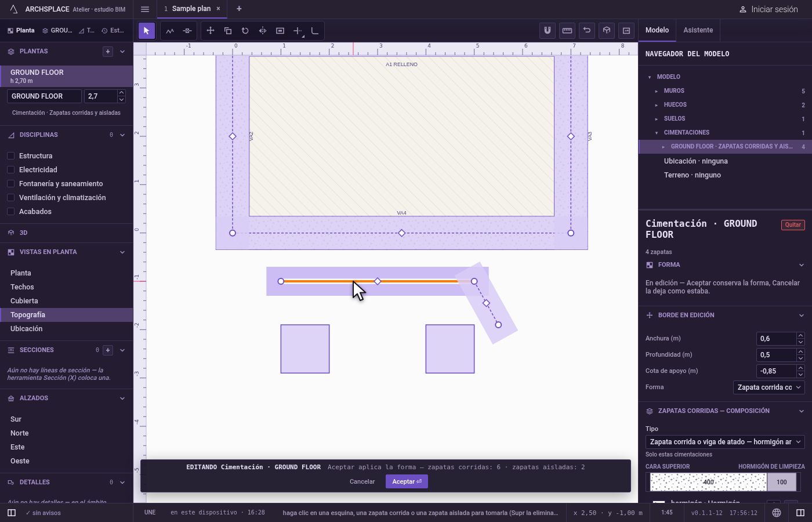Check the Acabados discipline checkbox
Viewport: 812px width, 522px height.
click(x=10, y=212)
